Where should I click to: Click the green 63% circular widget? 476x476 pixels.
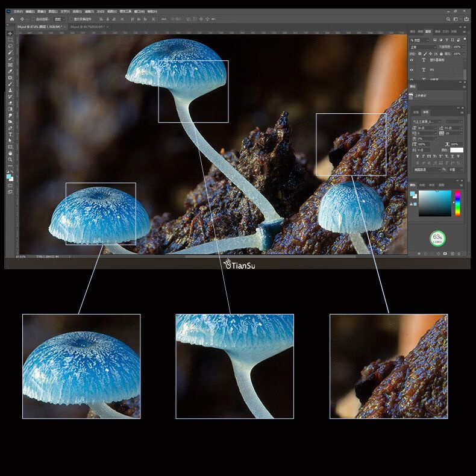pos(437,239)
